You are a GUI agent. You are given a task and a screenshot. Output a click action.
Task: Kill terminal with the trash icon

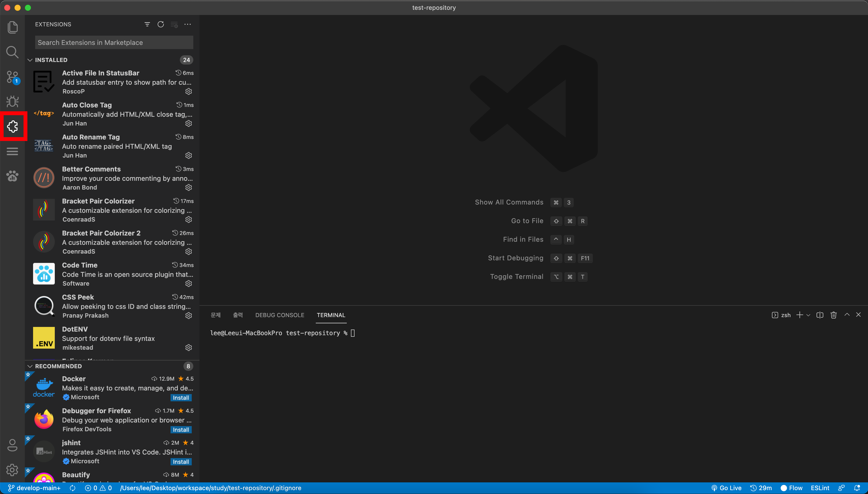833,315
